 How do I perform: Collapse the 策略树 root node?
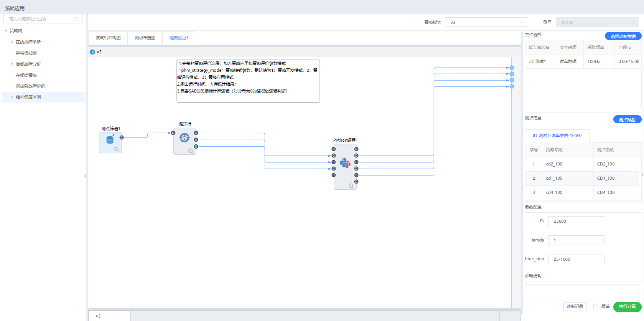point(6,31)
